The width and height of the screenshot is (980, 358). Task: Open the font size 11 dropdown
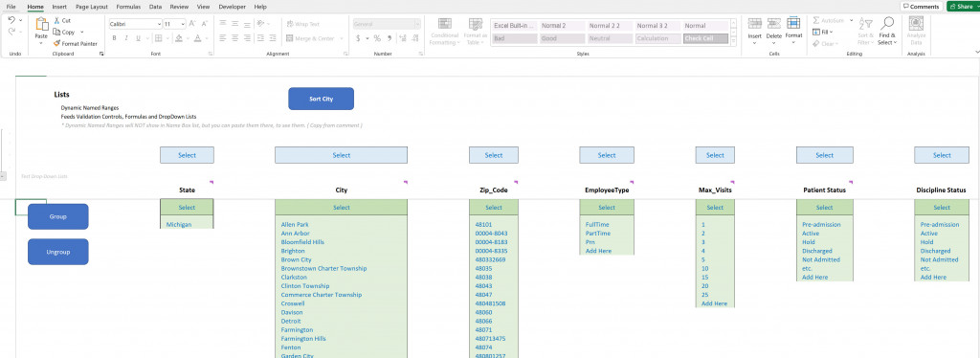pyautogui.click(x=183, y=24)
